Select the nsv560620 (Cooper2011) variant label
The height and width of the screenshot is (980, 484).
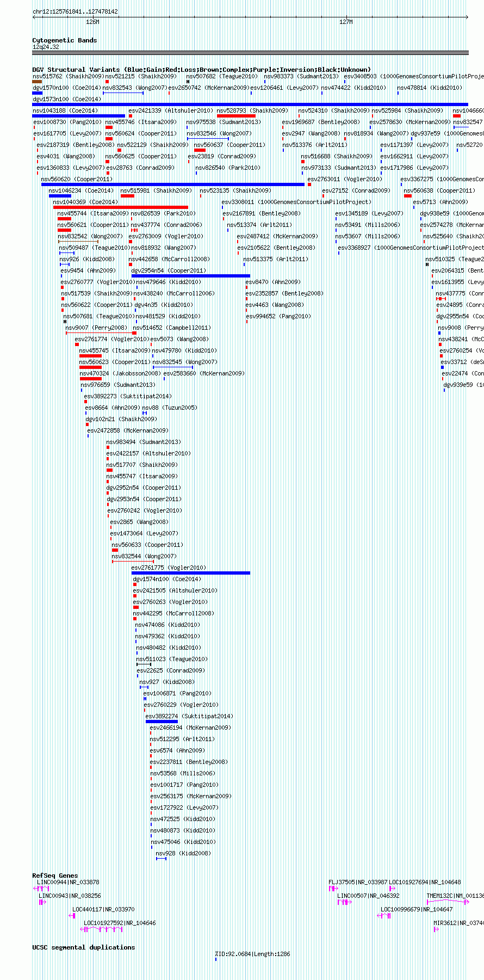(x=77, y=179)
